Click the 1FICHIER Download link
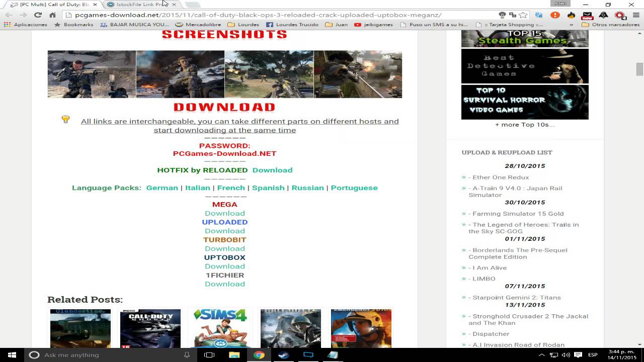644x362 pixels. 225,284
